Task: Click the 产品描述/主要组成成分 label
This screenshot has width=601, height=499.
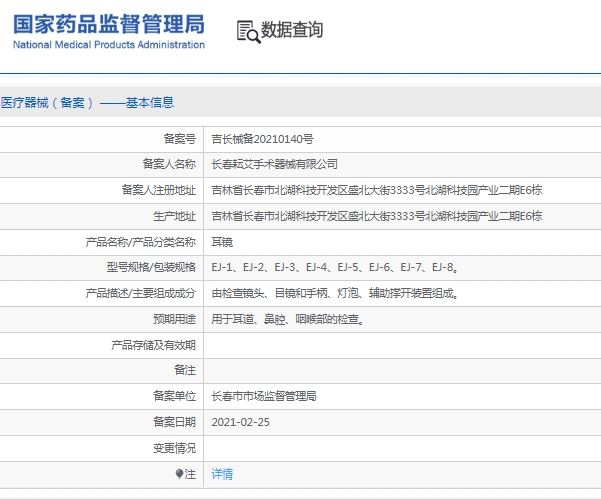Action: coord(141,294)
